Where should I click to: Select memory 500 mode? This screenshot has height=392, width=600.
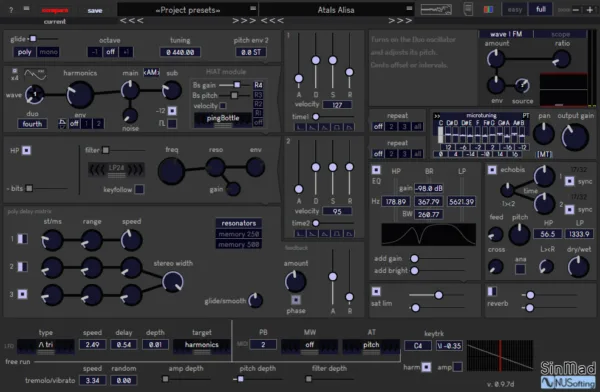pos(239,244)
